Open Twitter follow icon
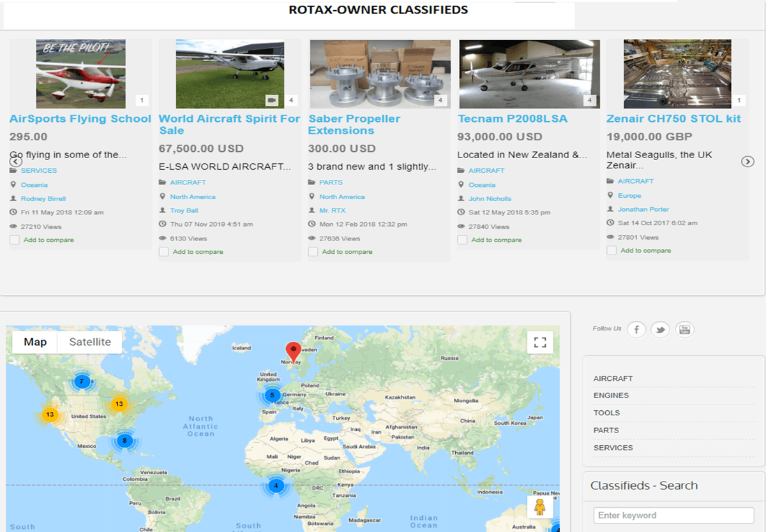The height and width of the screenshot is (532, 766). click(661, 330)
